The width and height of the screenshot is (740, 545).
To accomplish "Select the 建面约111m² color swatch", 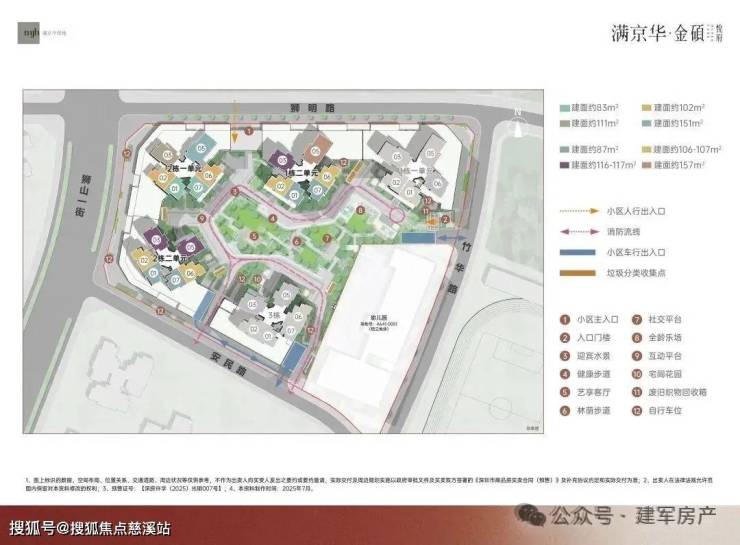I will click(564, 124).
